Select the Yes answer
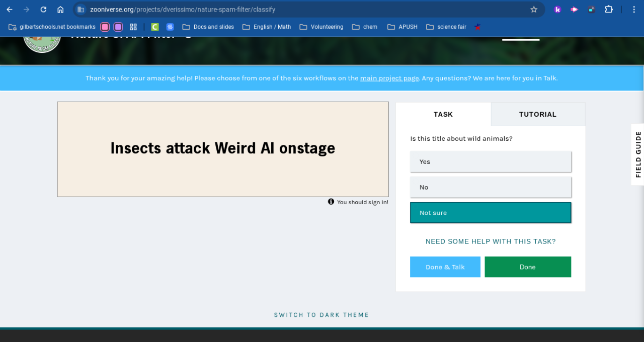Viewport: 644px width, 342px height. tap(491, 162)
